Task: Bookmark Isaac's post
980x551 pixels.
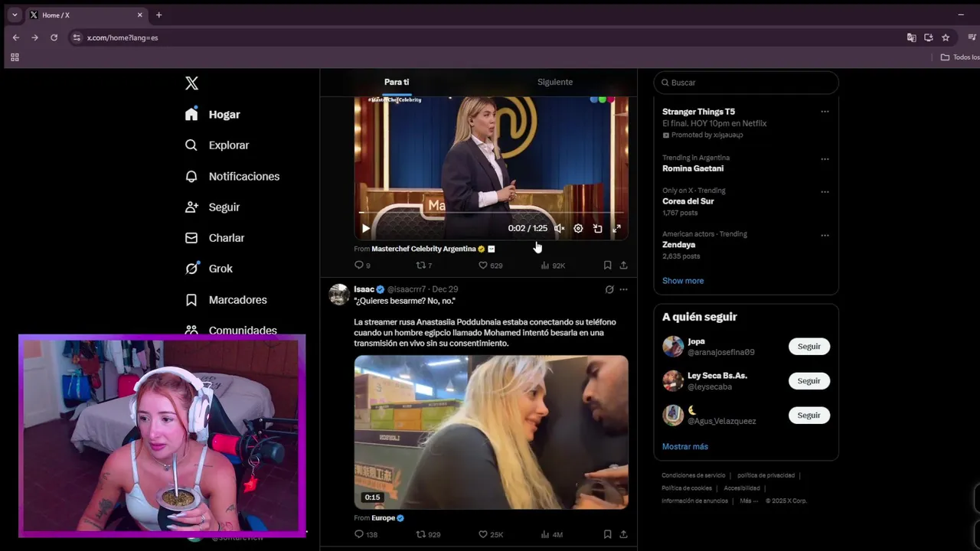Action: tap(607, 534)
